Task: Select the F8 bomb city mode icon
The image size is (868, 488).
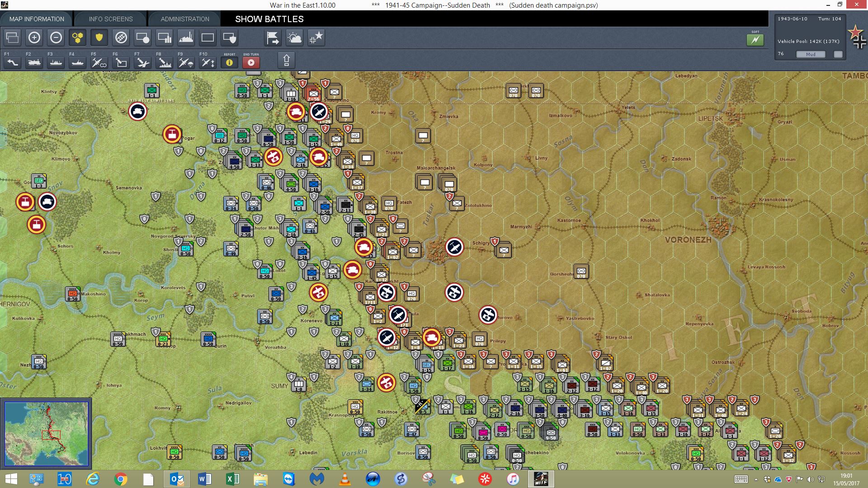Action: coord(165,62)
